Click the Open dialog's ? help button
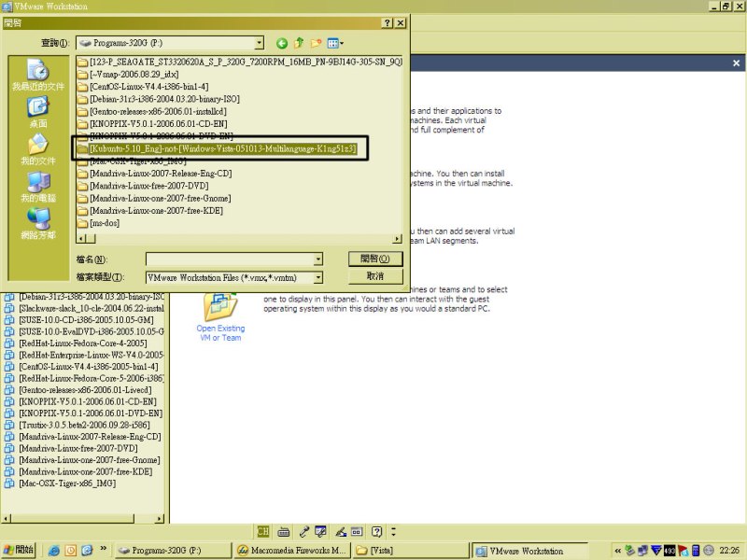This screenshot has width=747, height=560. [x=388, y=22]
